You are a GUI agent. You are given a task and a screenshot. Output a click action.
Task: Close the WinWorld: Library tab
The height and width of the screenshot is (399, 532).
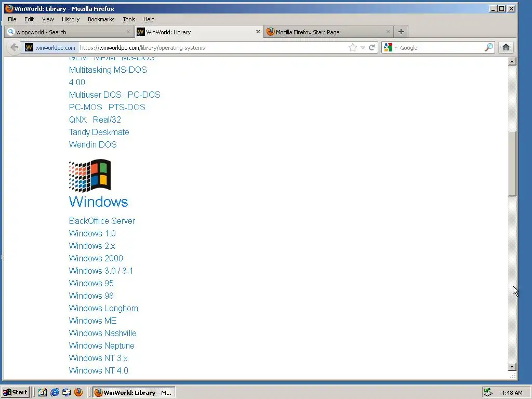tap(258, 32)
